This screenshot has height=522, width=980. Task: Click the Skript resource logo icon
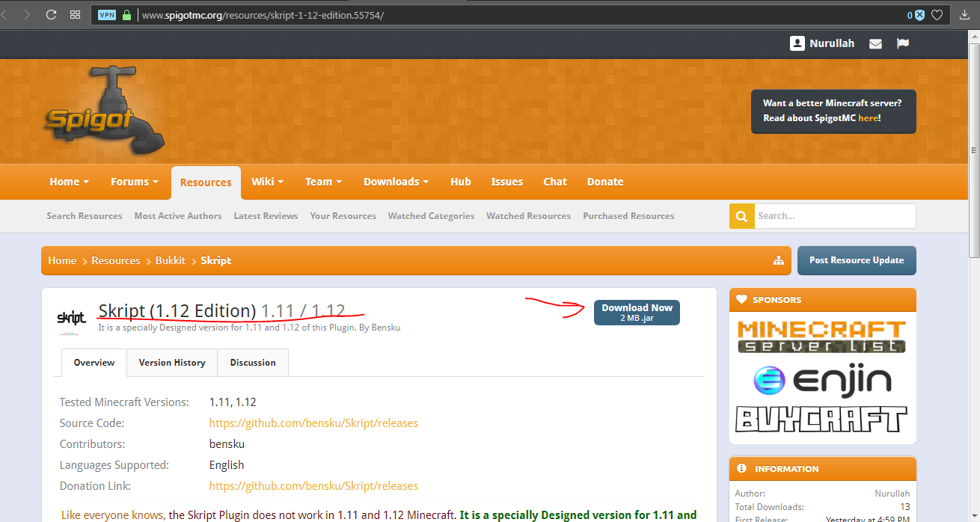coord(72,319)
